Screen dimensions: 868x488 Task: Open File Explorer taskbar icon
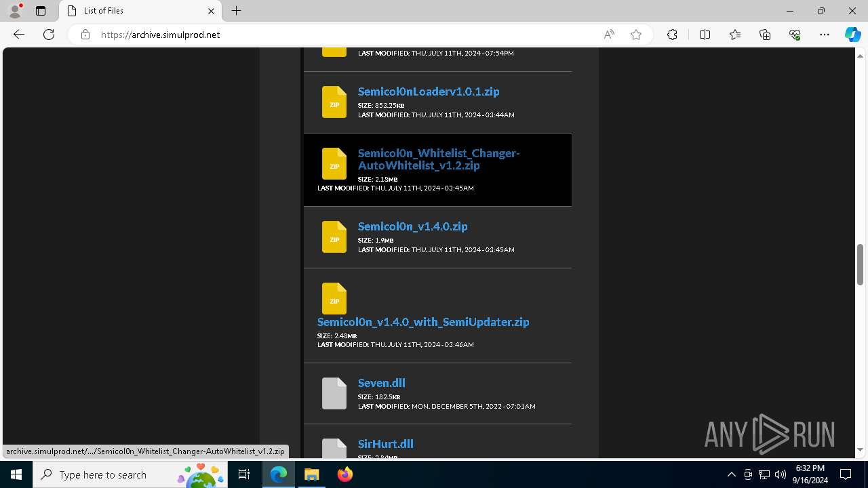tap(312, 474)
